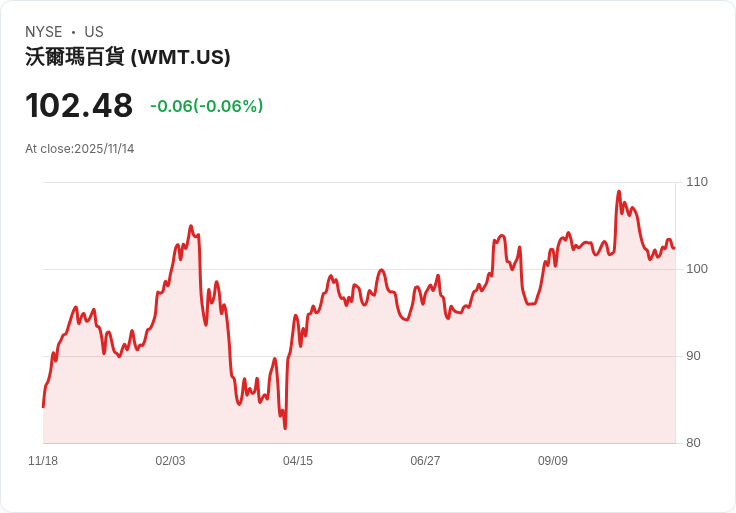Click the 06/27 date on x-axis
This screenshot has height=513, width=736.
coord(425,461)
